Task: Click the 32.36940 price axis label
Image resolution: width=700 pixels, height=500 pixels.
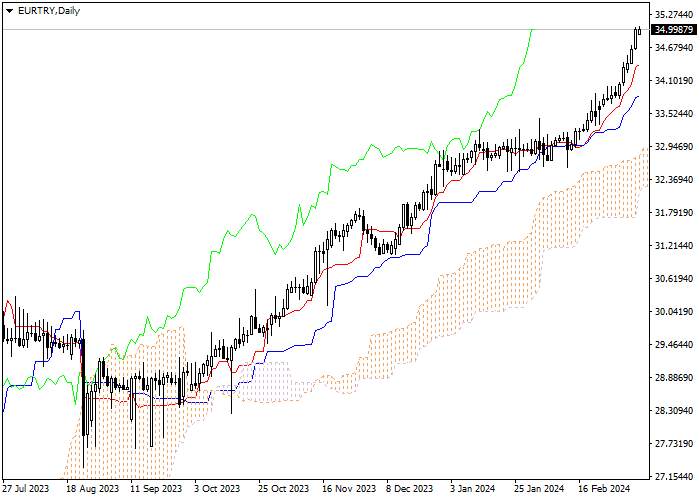Action: coord(674,180)
